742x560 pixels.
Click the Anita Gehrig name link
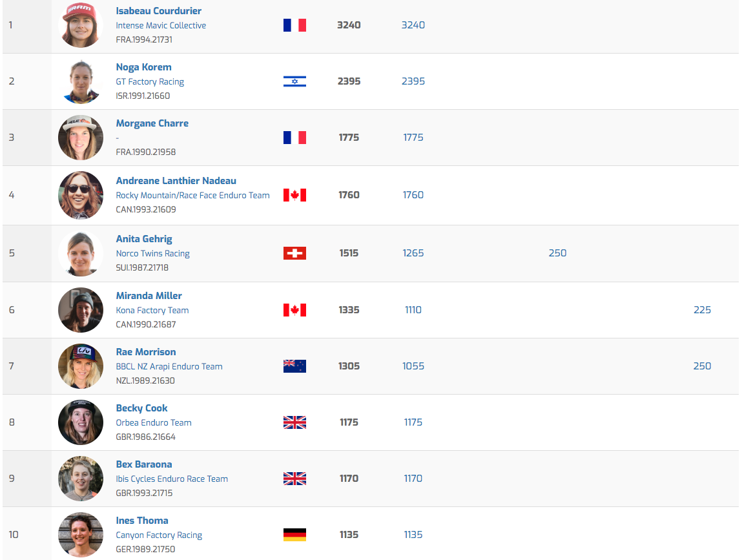144,239
